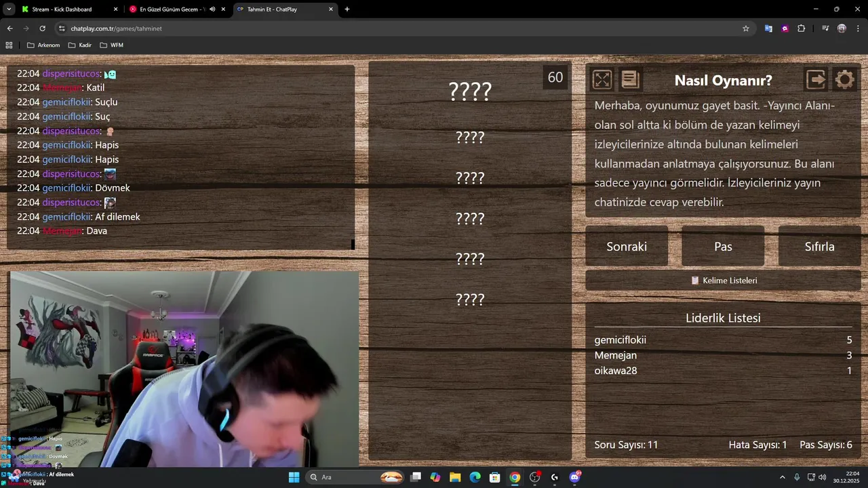Open the WFM bookmark folder

112,45
